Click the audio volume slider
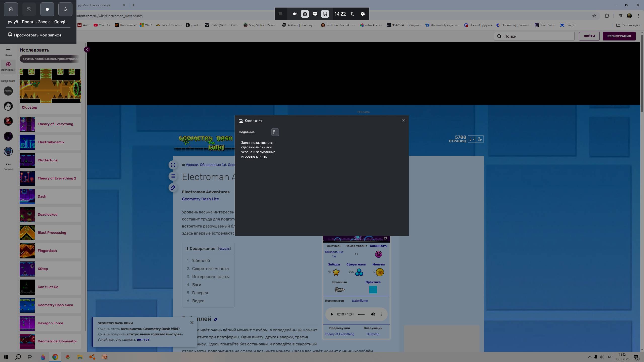The image size is (644, 362). tap(361, 314)
